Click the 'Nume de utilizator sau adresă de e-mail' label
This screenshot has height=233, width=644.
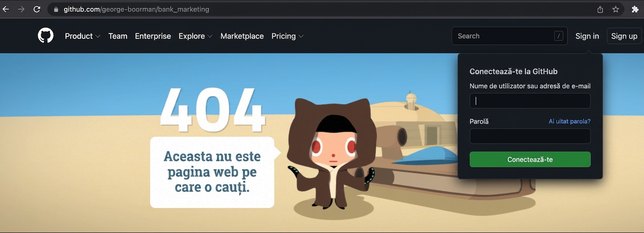point(530,86)
